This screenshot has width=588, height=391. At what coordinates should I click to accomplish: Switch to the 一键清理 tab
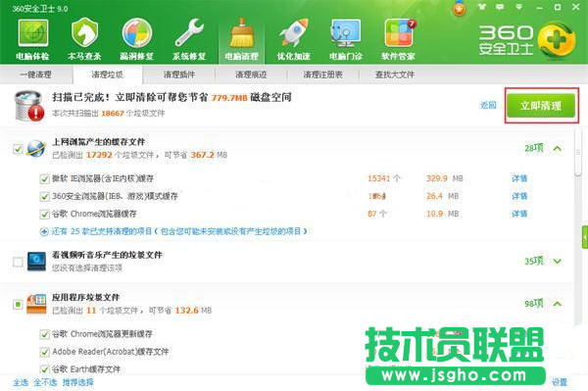[x=35, y=74]
